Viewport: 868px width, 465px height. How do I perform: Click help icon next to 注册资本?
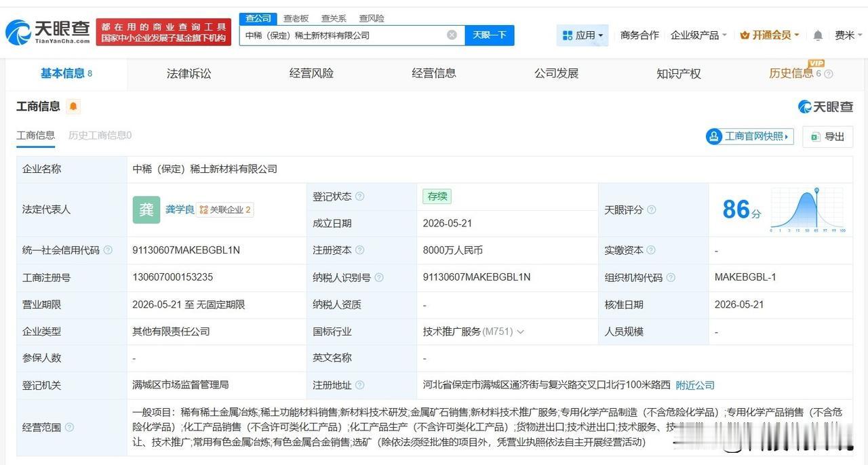click(x=359, y=250)
